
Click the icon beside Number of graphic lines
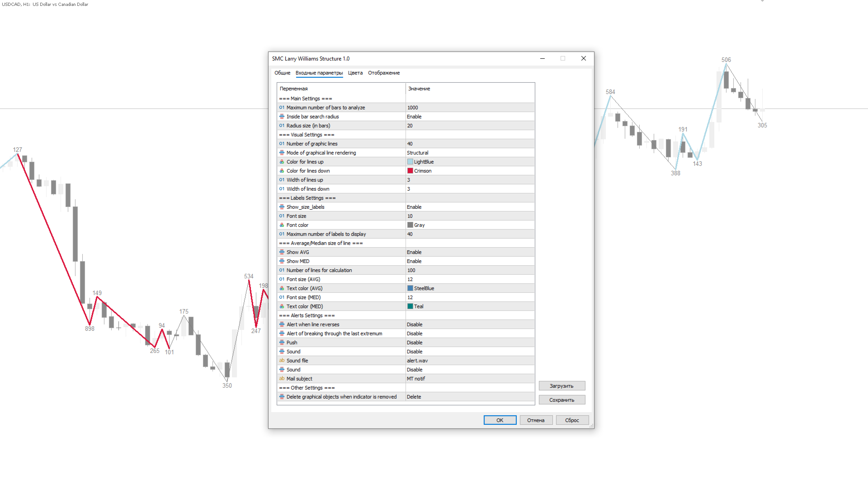point(282,144)
